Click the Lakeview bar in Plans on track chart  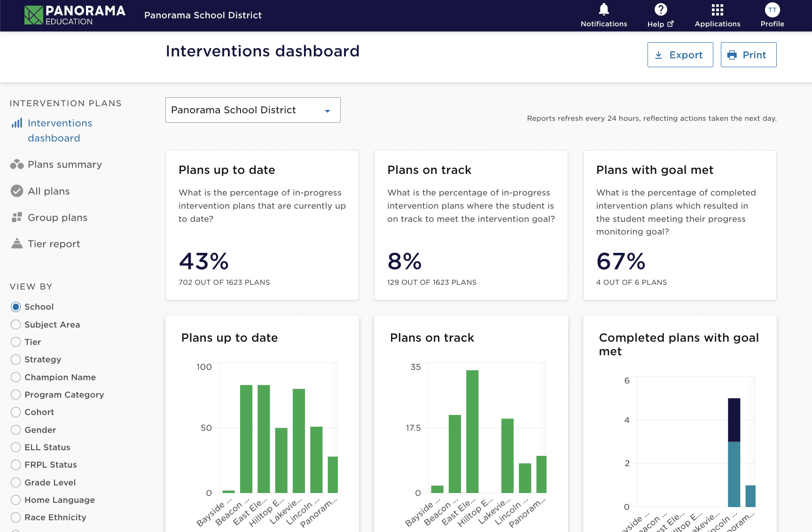point(507,456)
